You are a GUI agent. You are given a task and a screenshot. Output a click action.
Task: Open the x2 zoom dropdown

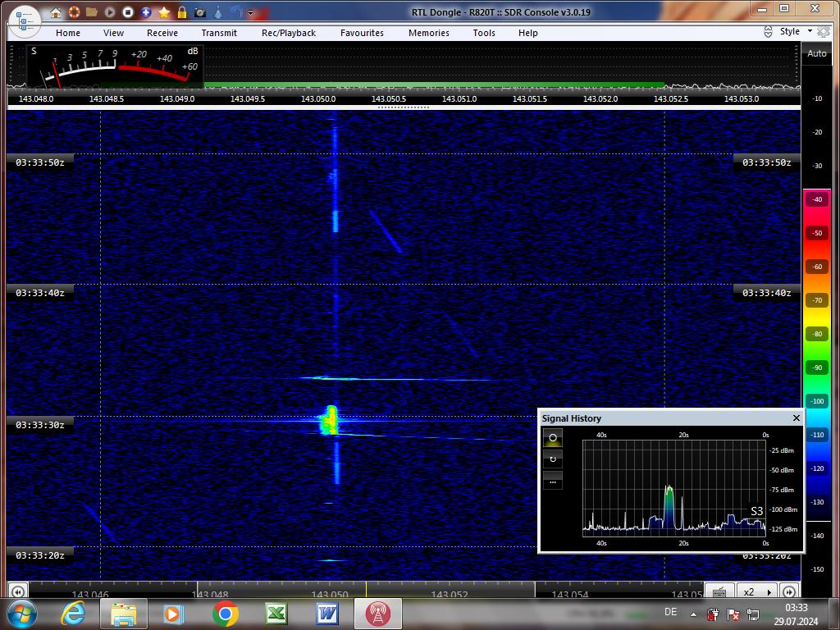[757, 591]
